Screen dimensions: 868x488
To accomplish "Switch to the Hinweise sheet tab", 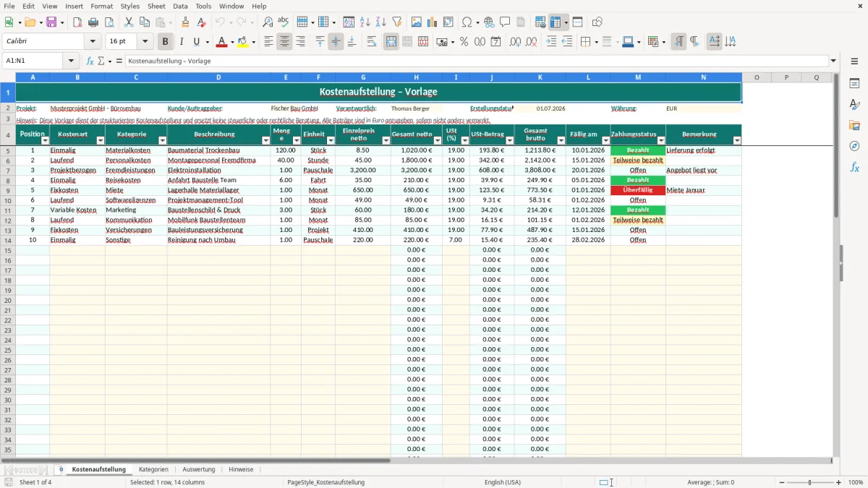I will pos(241,469).
